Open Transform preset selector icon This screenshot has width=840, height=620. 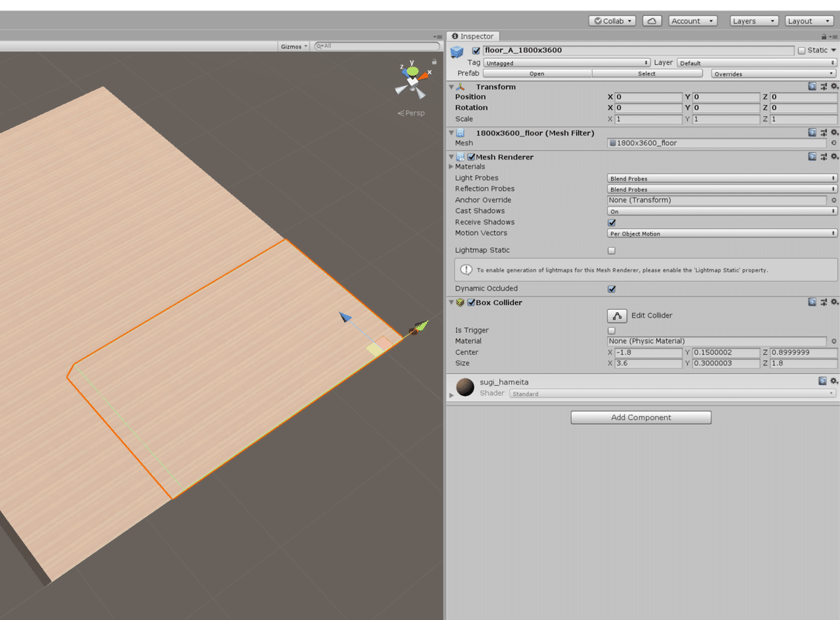[824, 87]
